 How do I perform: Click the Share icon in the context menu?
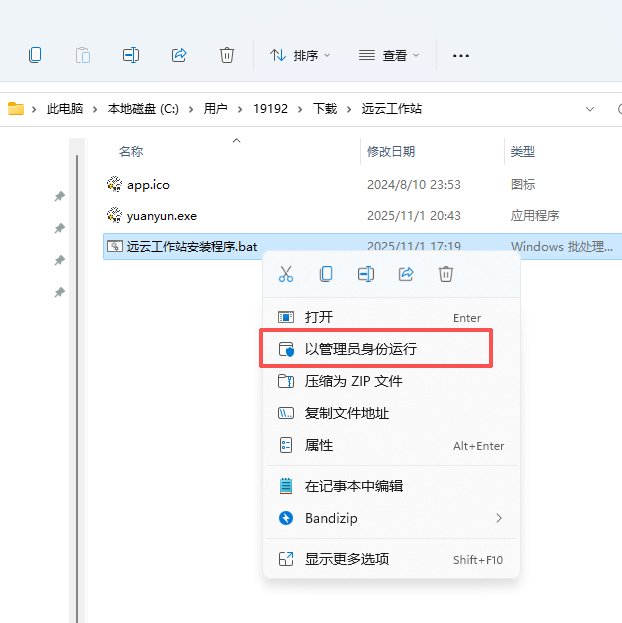tap(406, 274)
